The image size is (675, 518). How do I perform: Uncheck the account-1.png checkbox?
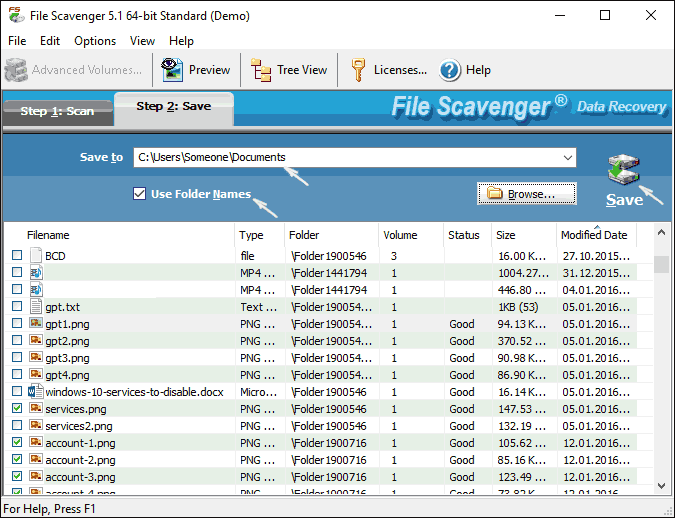coord(17,442)
